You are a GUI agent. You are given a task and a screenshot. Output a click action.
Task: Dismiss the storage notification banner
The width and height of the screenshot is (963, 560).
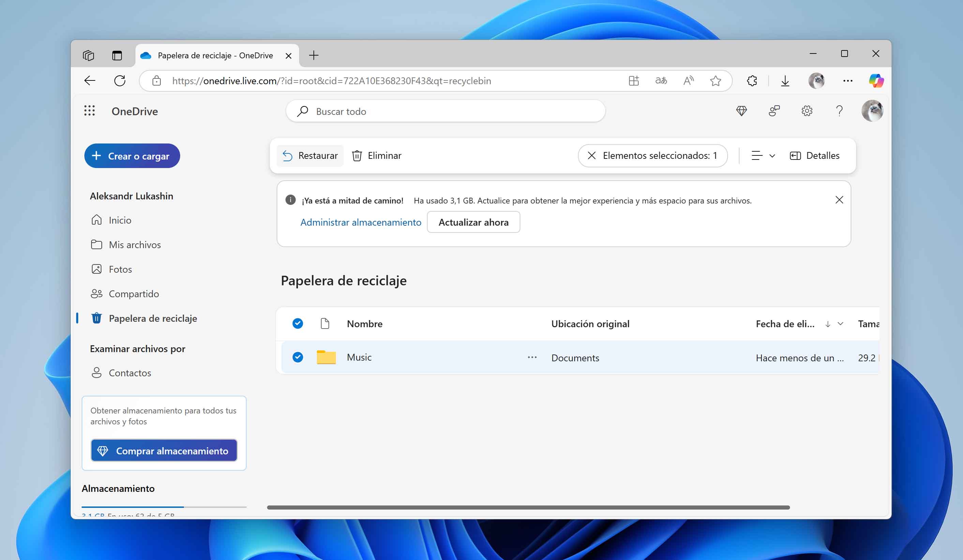pyautogui.click(x=839, y=200)
